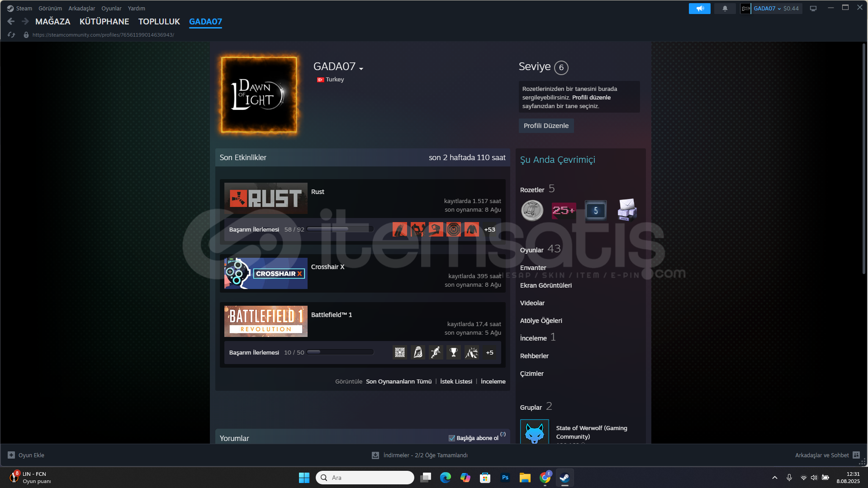Open Friends chat grid icon

click(856, 455)
